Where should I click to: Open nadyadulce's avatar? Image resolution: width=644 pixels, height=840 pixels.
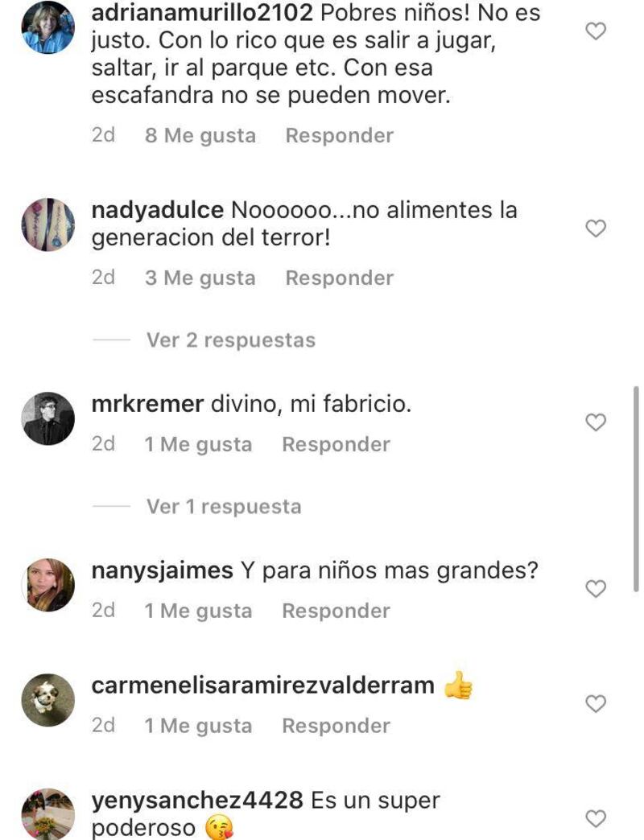coord(47,224)
